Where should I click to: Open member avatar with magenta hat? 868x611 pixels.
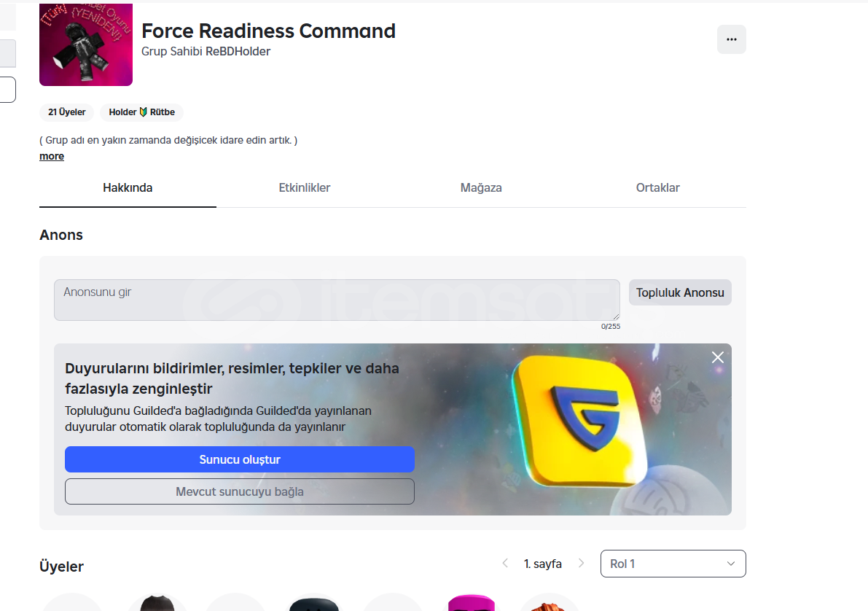click(x=471, y=603)
